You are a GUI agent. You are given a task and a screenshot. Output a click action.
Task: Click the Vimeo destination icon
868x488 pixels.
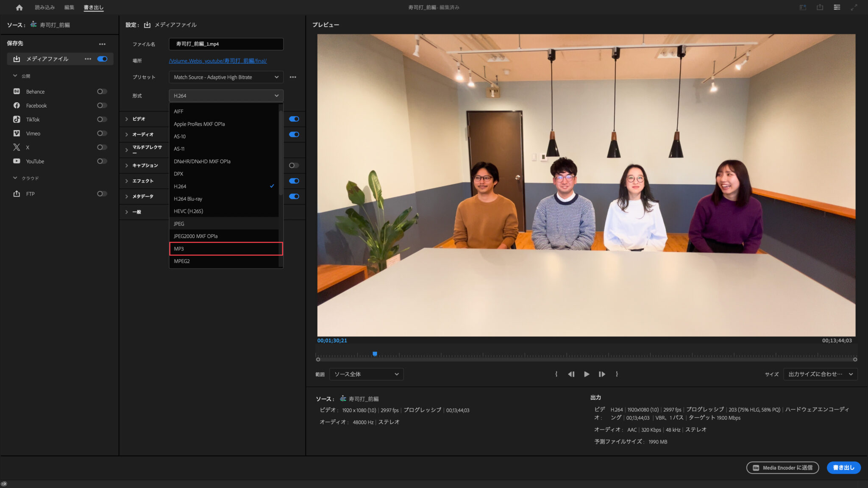[x=17, y=133]
